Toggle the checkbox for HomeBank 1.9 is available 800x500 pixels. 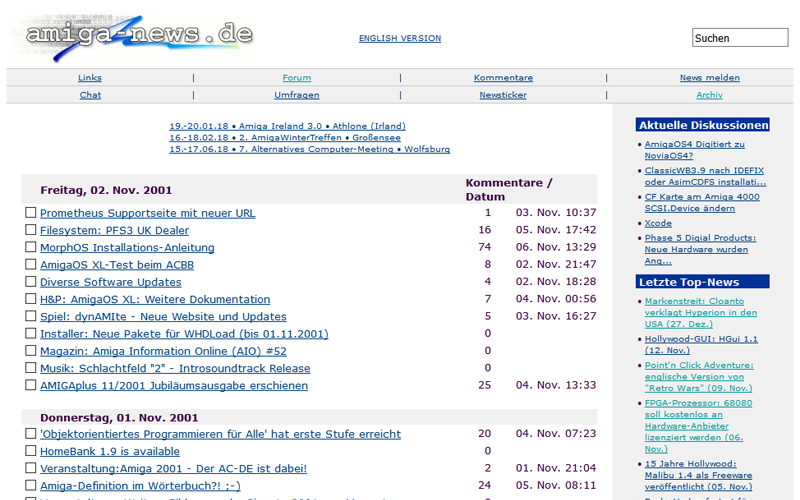click(x=30, y=451)
